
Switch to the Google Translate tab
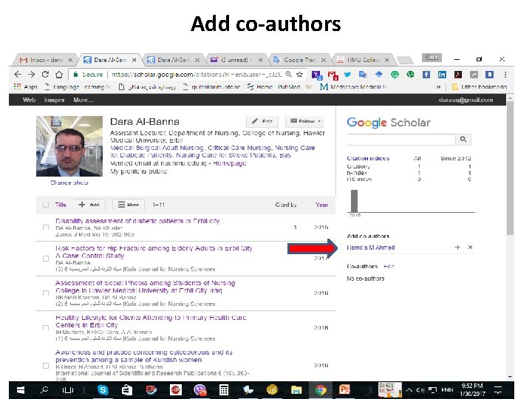(x=299, y=60)
